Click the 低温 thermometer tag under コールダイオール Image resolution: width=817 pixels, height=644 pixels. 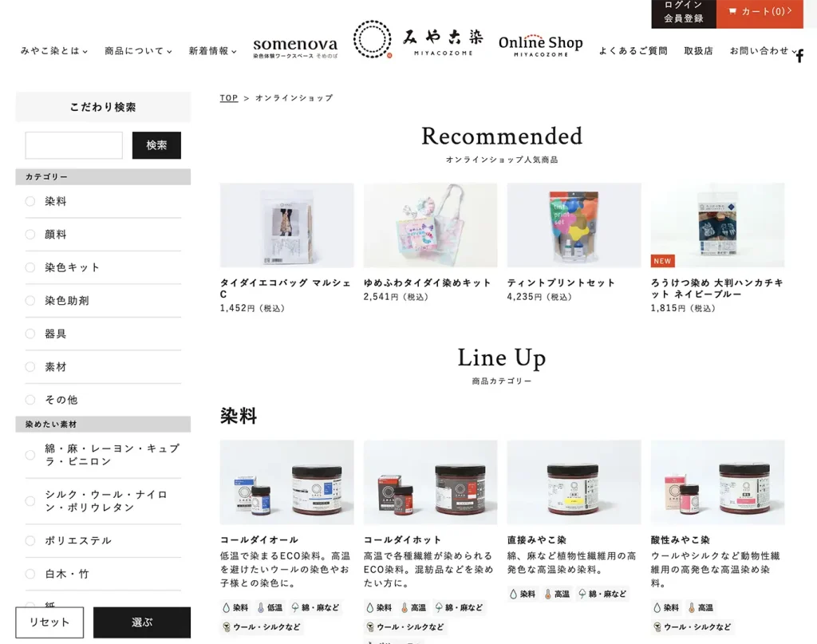[x=270, y=607]
